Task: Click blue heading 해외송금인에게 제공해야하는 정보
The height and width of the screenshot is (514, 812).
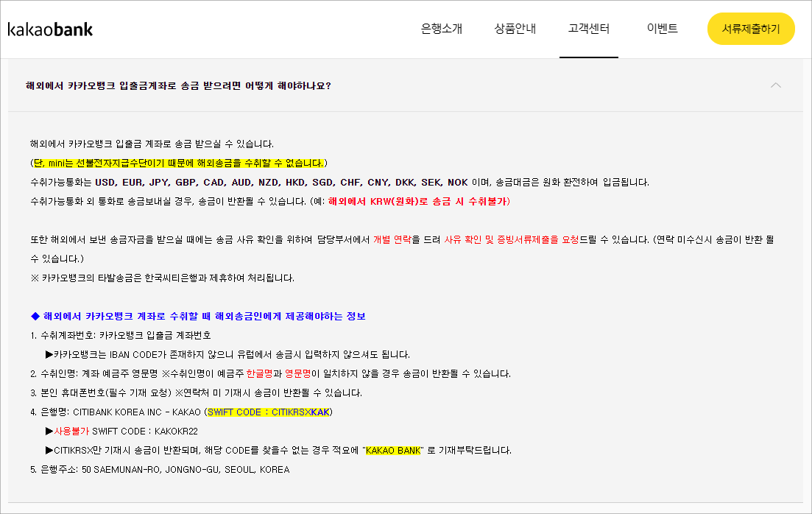Action: coord(198,317)
